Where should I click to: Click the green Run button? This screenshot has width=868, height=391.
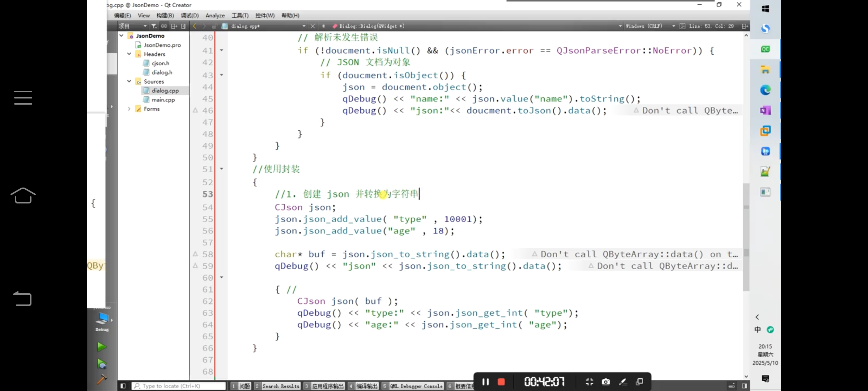pyautogui.click(x=102, y=347)
